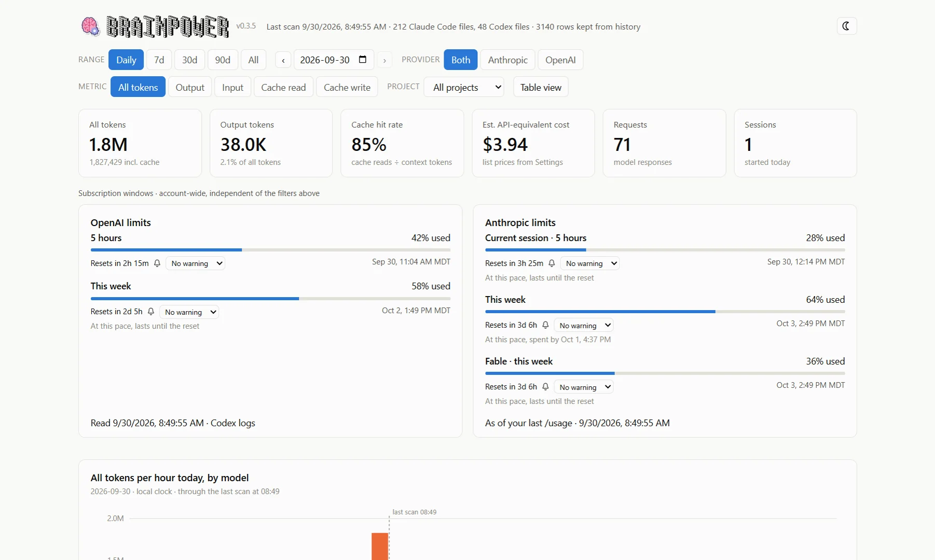Switch metric to Output

(190, 87)
